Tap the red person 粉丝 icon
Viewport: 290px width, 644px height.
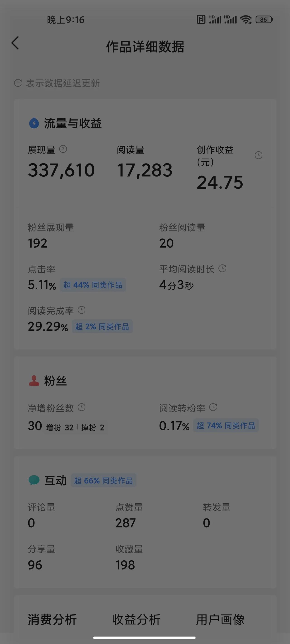pos(34,381)
